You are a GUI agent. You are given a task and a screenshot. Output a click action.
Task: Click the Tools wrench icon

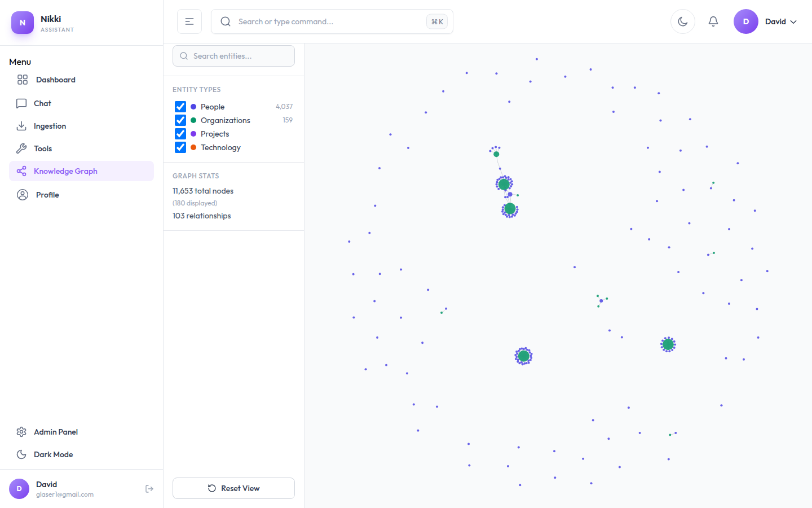coord(21,148)
